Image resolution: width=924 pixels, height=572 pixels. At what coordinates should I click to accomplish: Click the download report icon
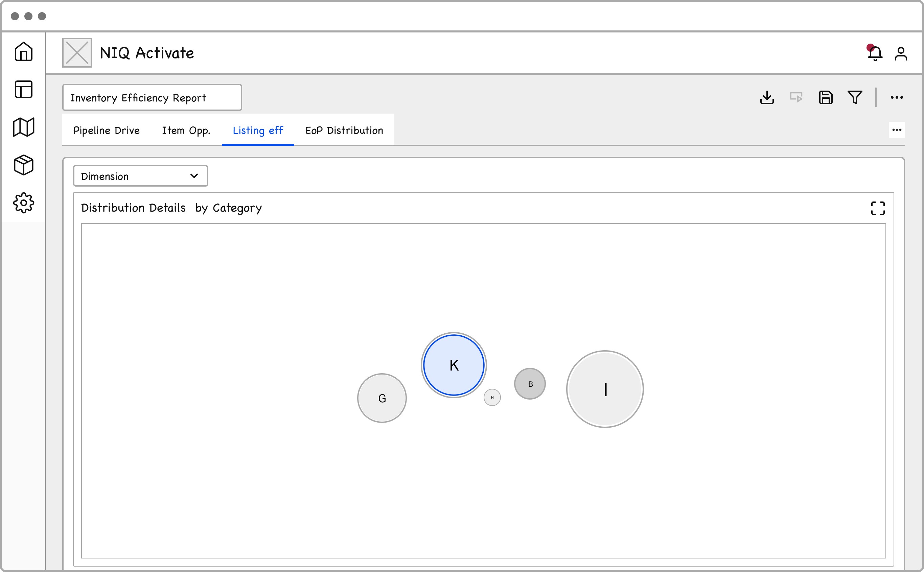pyautogui.click(x=767, y=98)
